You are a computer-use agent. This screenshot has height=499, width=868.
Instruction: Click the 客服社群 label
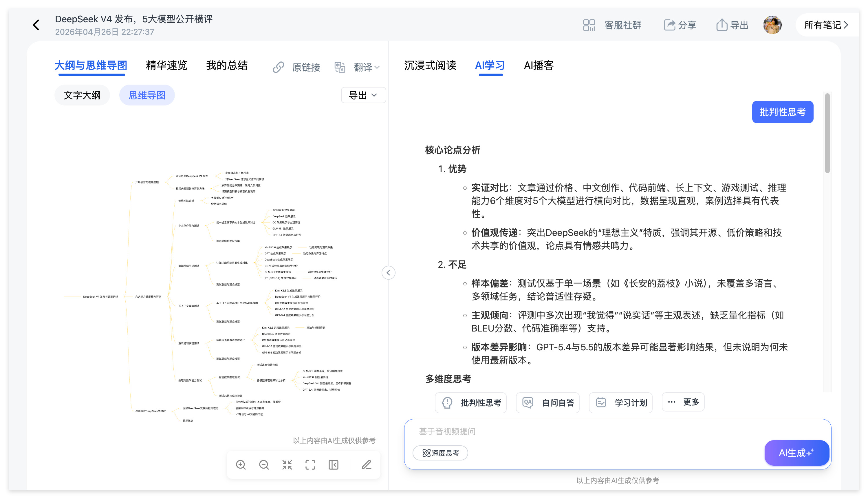click(x=623, y=25)
